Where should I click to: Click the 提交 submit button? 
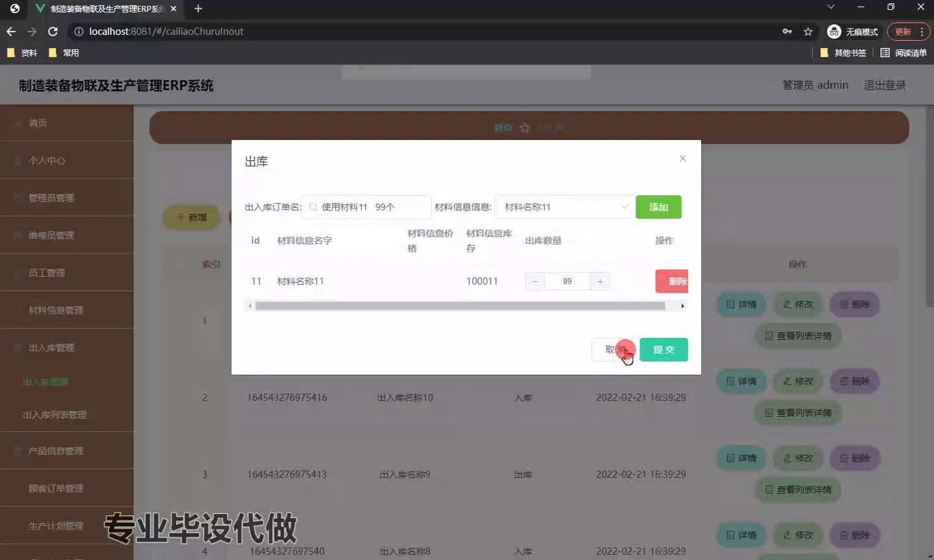664,350
